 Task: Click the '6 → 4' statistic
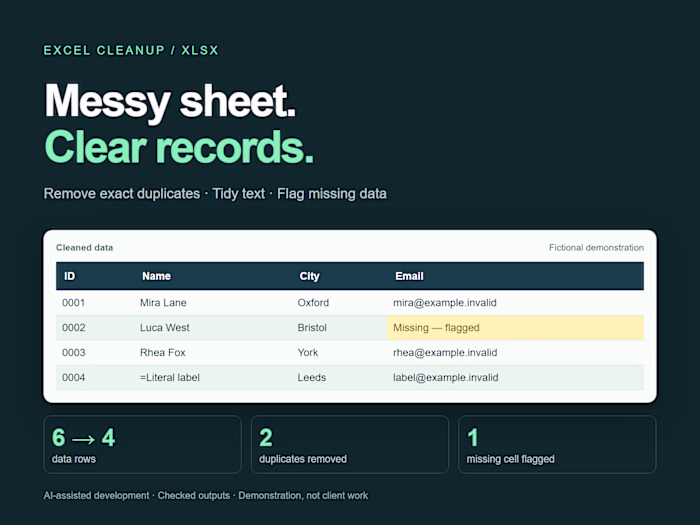click(83, 438)
